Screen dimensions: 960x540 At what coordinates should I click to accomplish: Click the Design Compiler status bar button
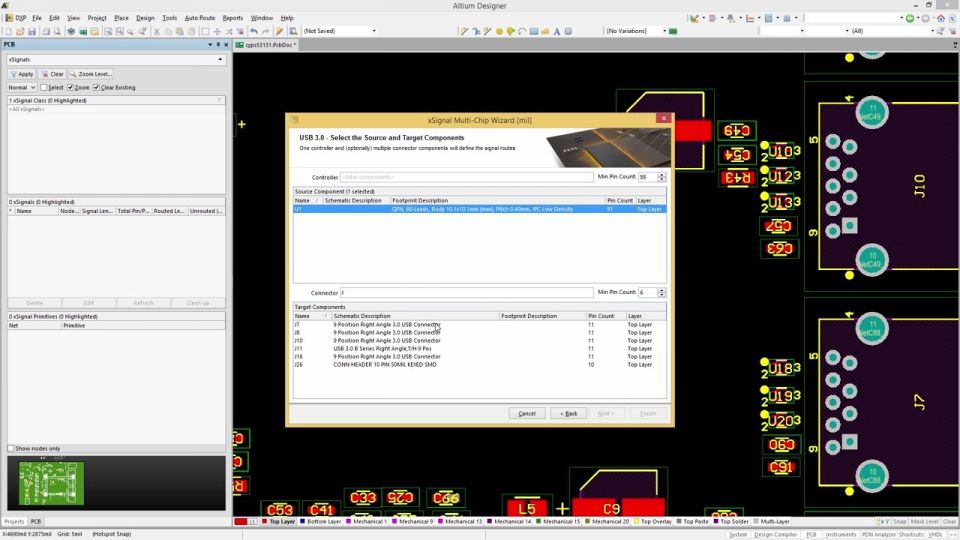click(776, 534)
